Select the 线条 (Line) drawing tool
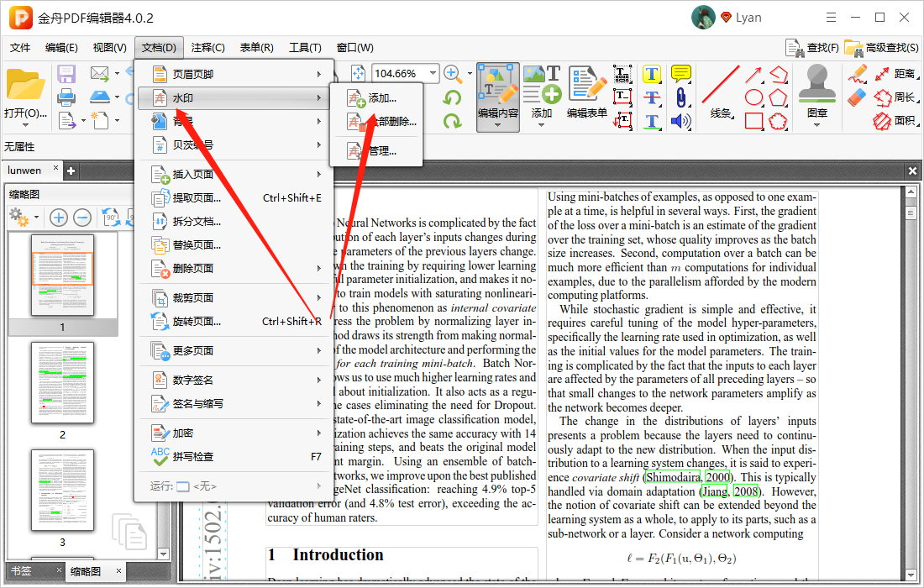The image size is (924, 588). pyautogui.click(x=718, y=88)
